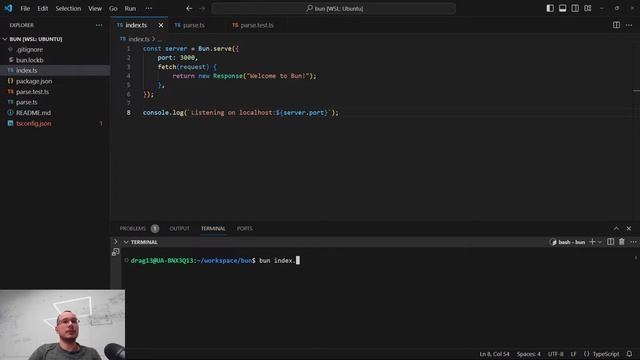
Task: Select the Terminal panel tab
Action: click(213, 229)
